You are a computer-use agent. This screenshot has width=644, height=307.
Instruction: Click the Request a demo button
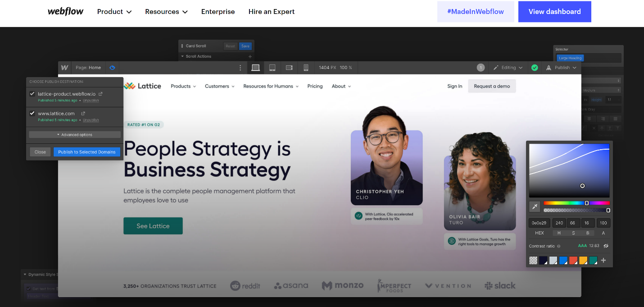point(492,86)
